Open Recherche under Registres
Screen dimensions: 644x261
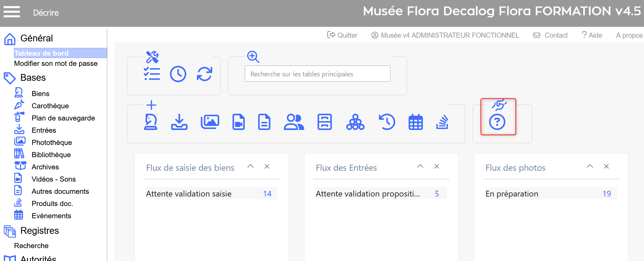[31, 246]
